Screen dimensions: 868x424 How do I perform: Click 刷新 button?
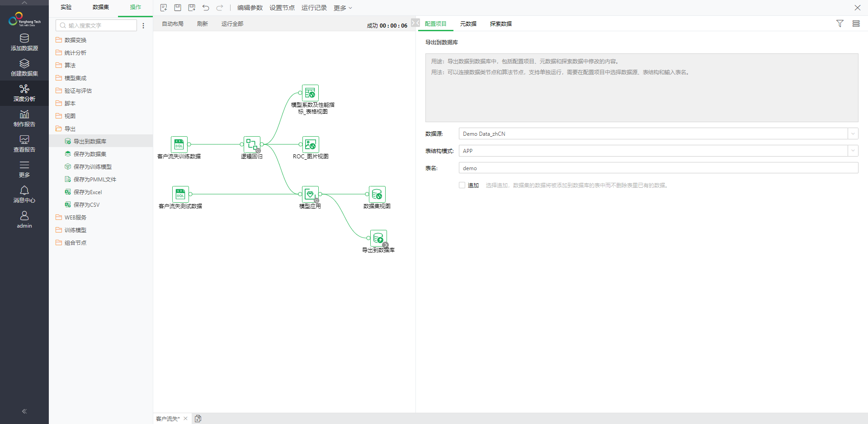point(203,24)
